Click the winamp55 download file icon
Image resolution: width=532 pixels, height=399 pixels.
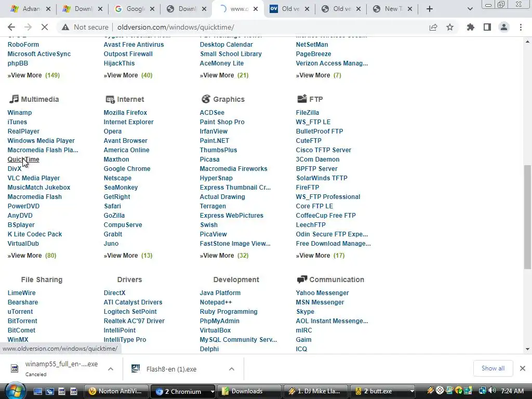(15, 368)
